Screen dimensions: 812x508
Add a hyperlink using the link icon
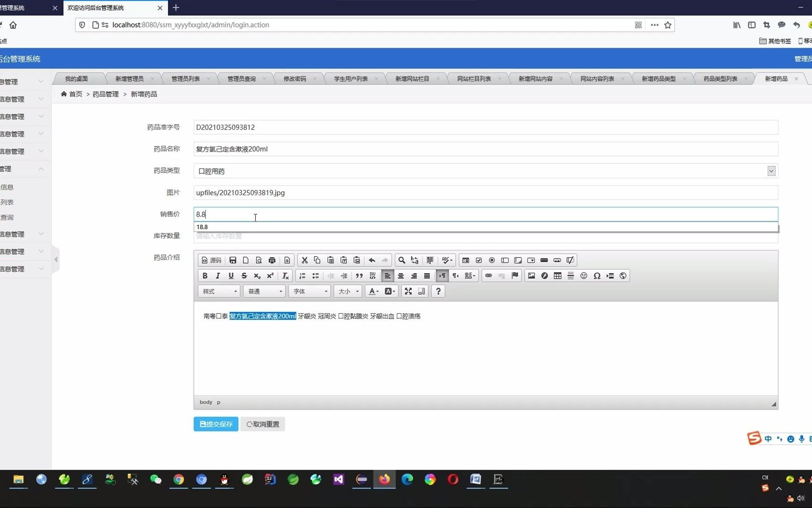tap(489, 275)
